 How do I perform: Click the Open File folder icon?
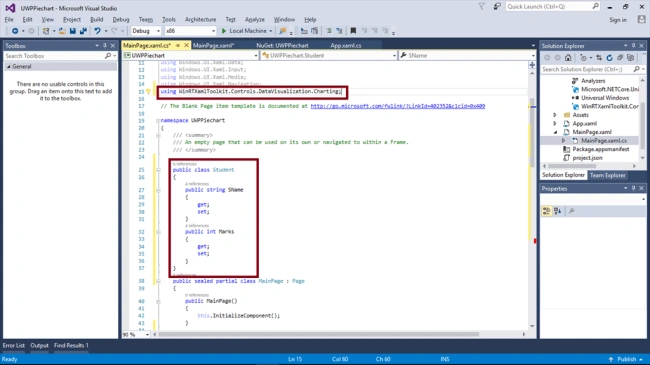click(62, 31)
